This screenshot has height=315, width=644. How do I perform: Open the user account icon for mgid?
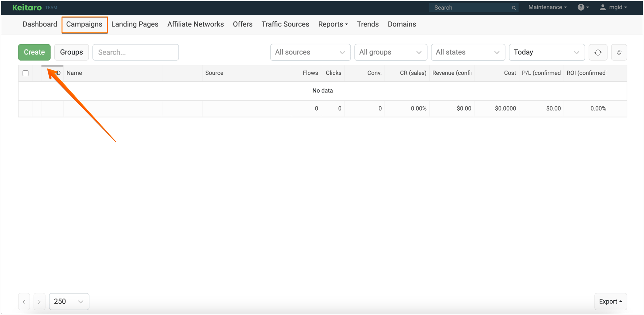pos(603,7)
